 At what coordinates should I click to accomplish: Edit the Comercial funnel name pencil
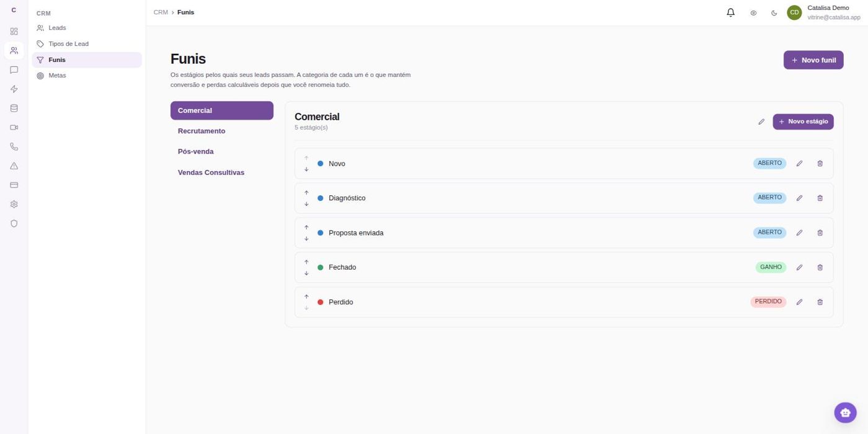(761, 122)
